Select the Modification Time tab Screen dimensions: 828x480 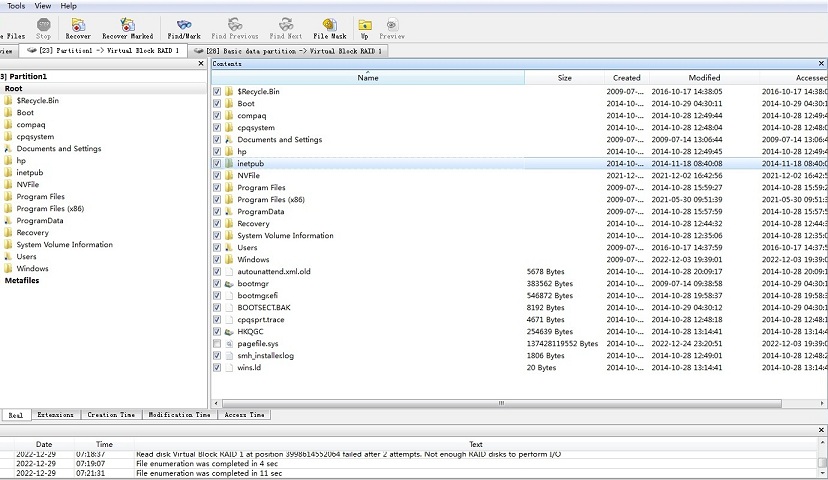click(x=179, y=415)
